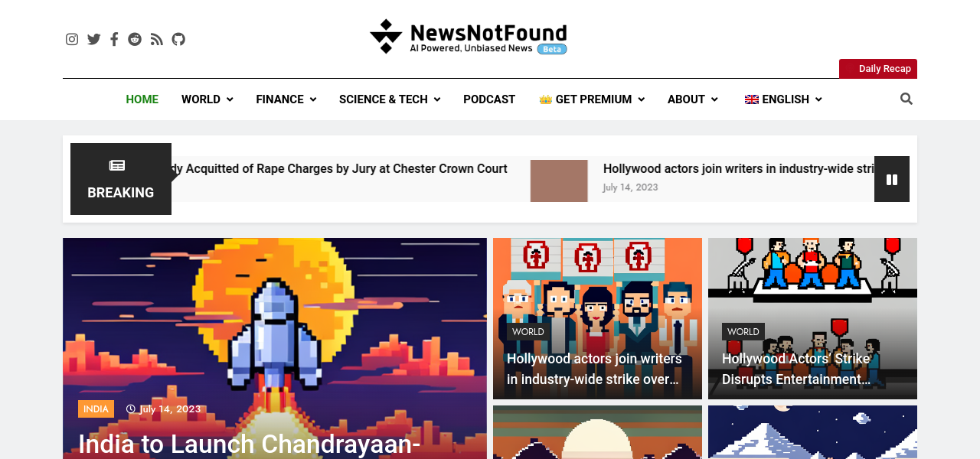980x459 pixels.
Task: Click the search magnifier icon
Action: point(906,99)
